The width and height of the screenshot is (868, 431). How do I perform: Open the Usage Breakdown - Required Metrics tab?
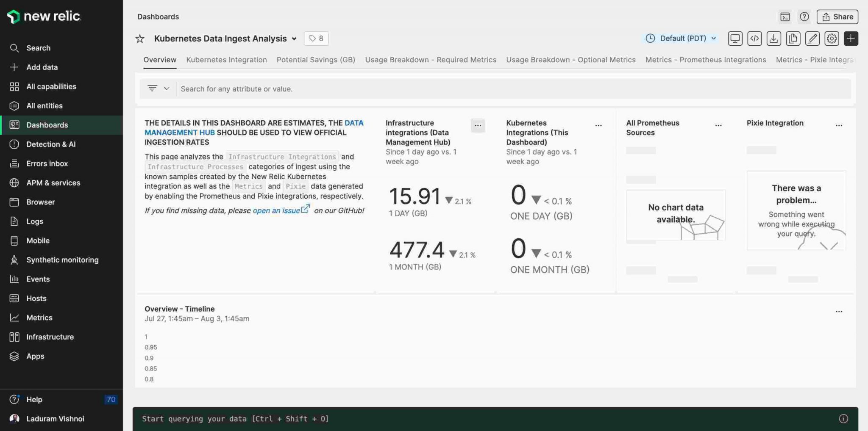[430, 60]
